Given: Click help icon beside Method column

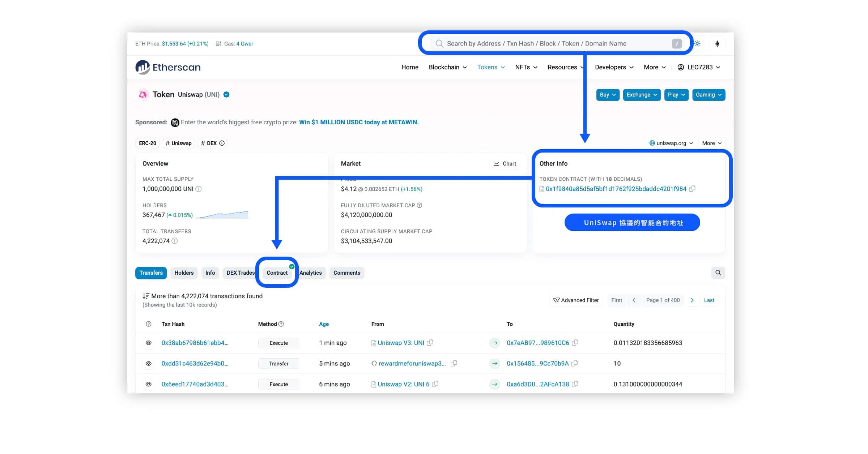Looking at the screenshot, I should (281, 324).
